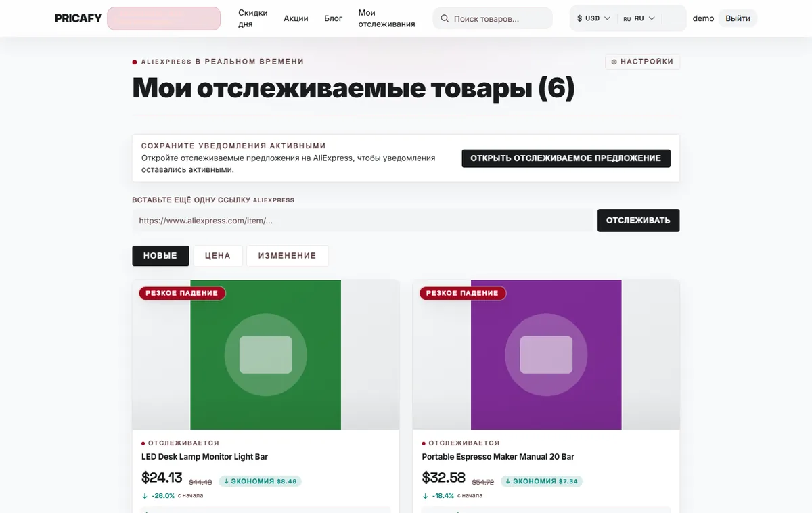
Task: Select the Новые sort tab
Action: pos(160,256)
